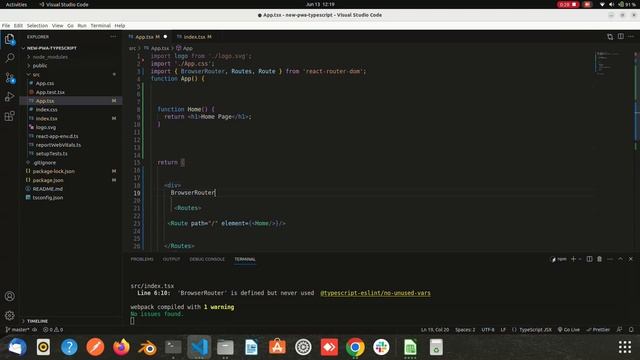Open the Terminal app from the dock
Viewport: 640px width, 360px height.
coord(173,347)
